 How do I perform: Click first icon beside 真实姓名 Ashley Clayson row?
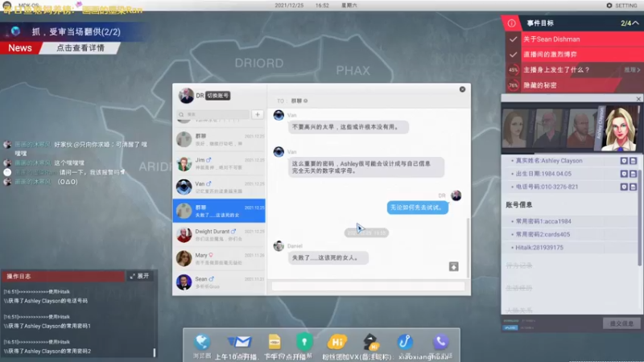coord(624,161)
